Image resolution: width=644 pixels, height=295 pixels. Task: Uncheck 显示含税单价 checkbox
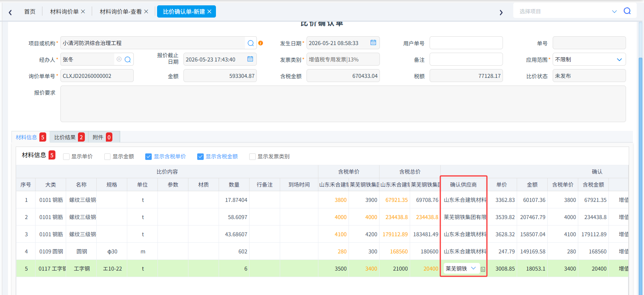[x=149, y=156]
